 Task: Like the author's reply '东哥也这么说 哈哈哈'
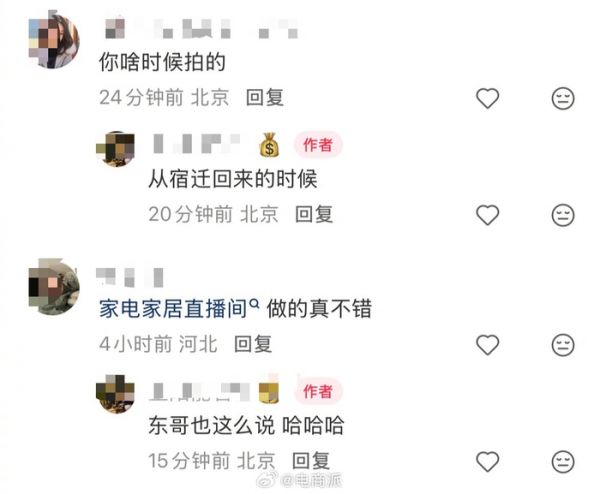tap(488, 461)
